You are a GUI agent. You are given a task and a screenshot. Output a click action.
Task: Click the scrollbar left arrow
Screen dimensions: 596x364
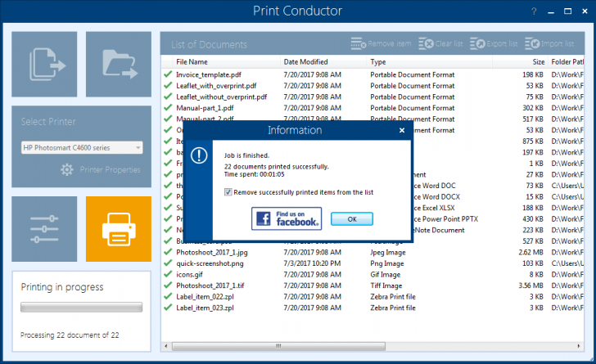pos(165,346)
